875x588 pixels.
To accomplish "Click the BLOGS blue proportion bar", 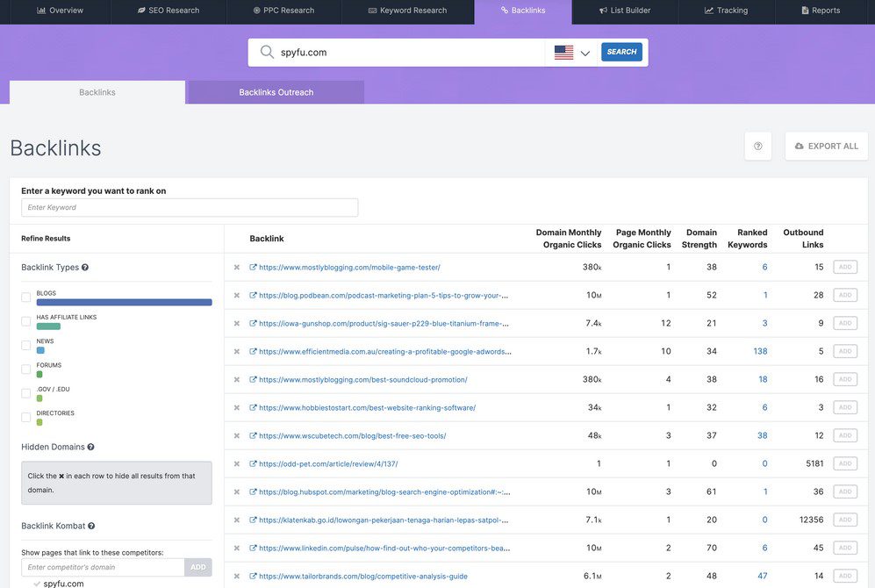I will 124,303.
